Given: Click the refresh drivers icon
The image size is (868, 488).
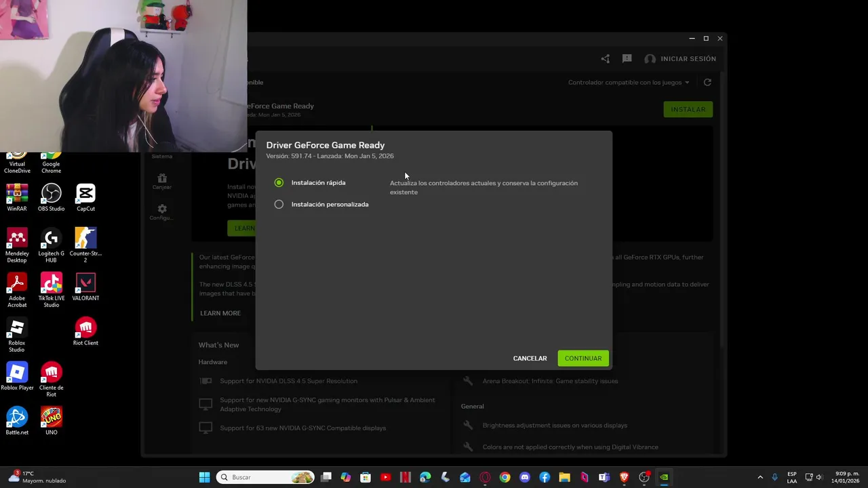Looking at the screenshot, I should click(707, 82).
